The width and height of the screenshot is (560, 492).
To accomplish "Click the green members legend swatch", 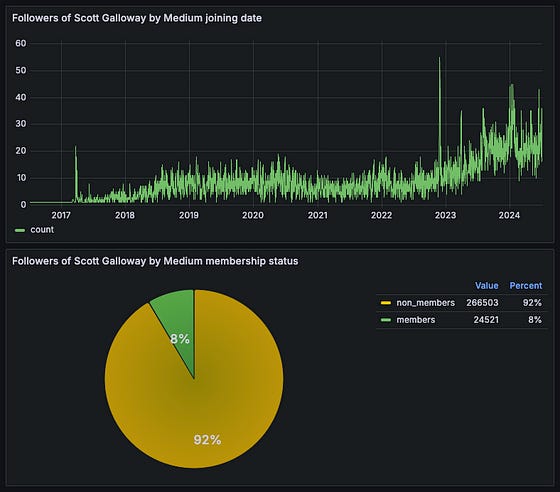I will click(386, 320).
